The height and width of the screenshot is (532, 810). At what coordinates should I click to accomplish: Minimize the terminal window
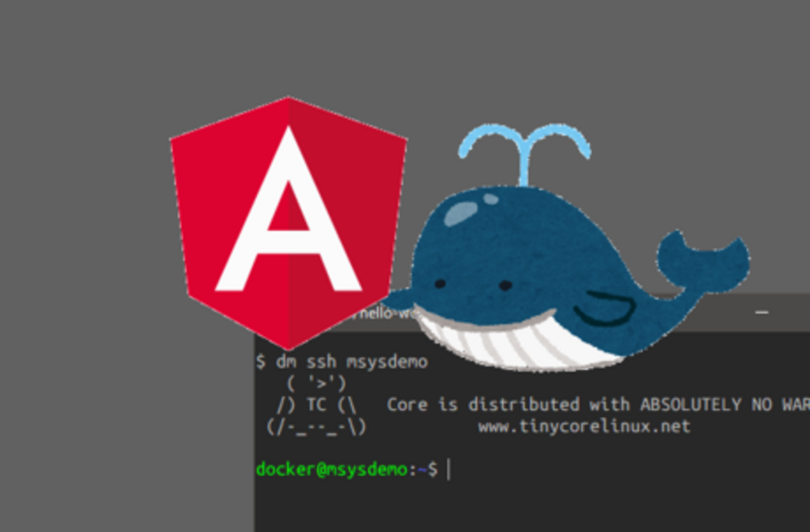[x=761, y=312]
